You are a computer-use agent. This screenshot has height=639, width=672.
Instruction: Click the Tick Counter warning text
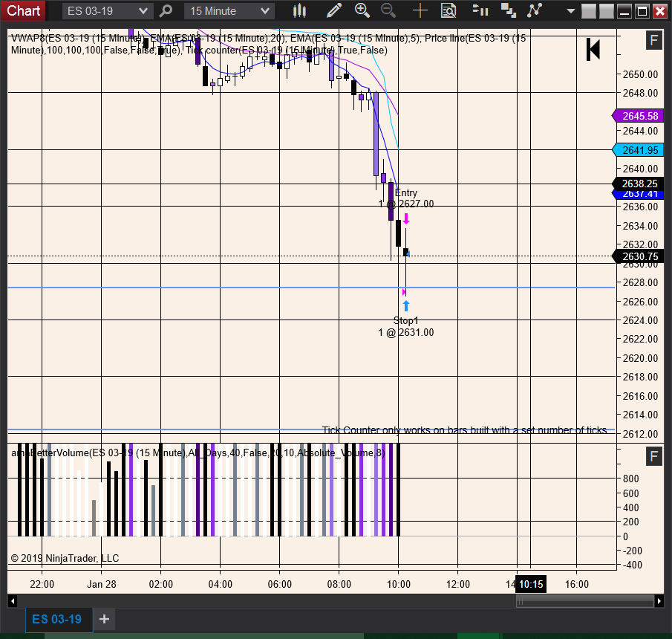point(464,430)
